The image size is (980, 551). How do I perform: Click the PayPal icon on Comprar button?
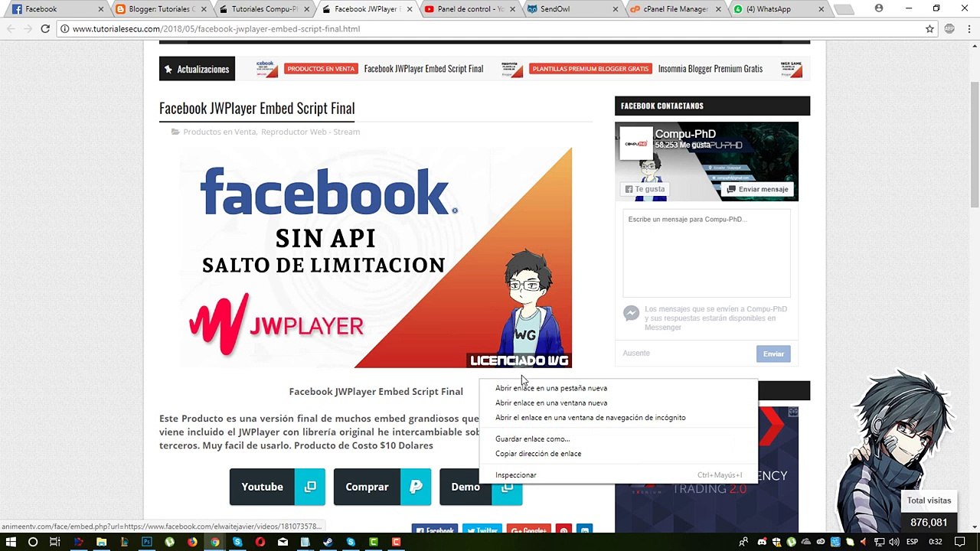tap(416, 487)
